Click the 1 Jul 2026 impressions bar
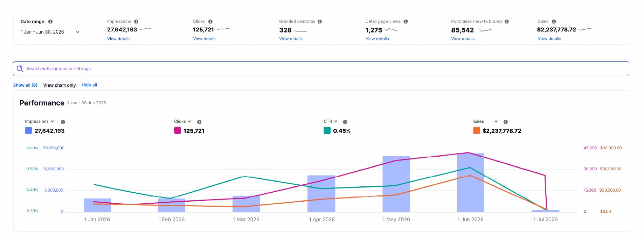This screenshot has width=644, height=236. pos(545,211)
